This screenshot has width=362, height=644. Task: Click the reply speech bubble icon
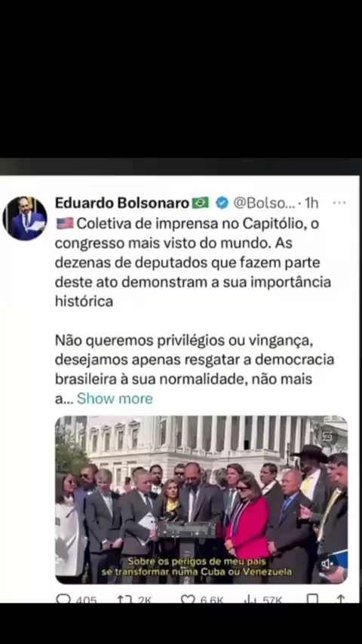[63, 599]
